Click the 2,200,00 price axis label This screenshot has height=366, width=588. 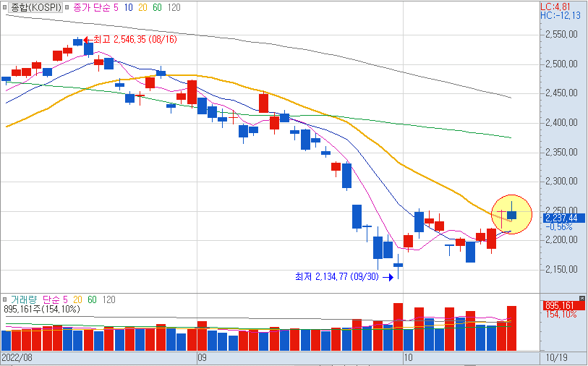click(x=561, y=240)
